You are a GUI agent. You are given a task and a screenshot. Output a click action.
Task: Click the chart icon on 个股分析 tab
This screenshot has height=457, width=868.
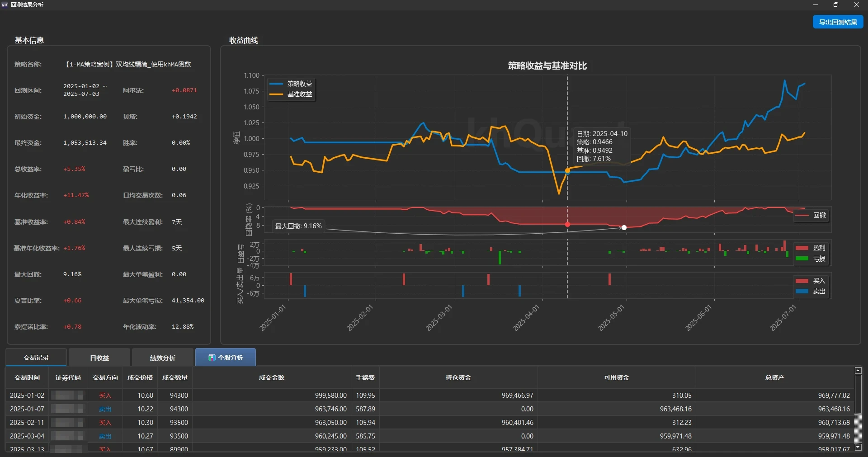(x=212, y=358)
